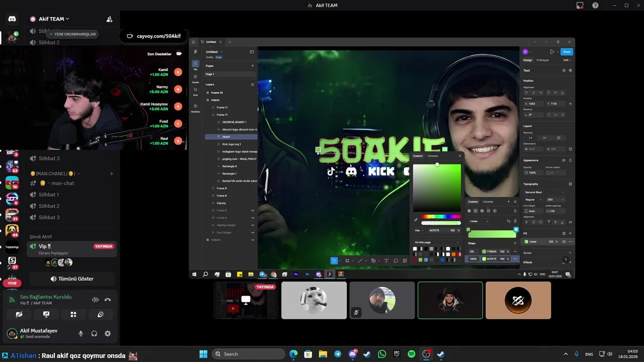Join Söhbət 1 voice channel under MAN CHANEL
This screenshot has height=362, width=644.
point(73,195)
